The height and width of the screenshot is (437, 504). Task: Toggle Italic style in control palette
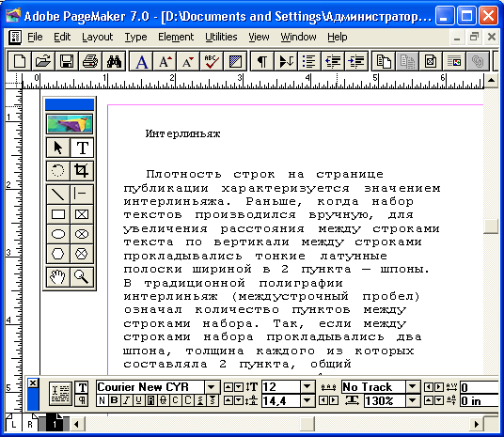pyautogui.click(x=126, y=400)
